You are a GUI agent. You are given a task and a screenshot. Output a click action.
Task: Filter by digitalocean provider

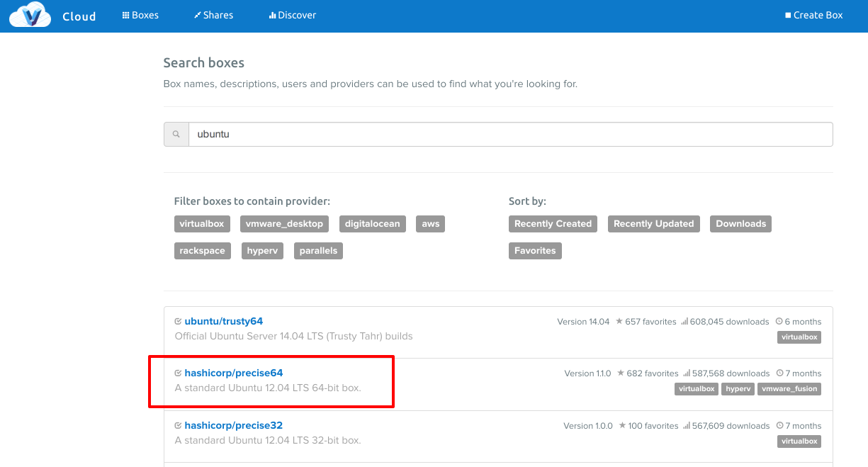click(373, 224)
